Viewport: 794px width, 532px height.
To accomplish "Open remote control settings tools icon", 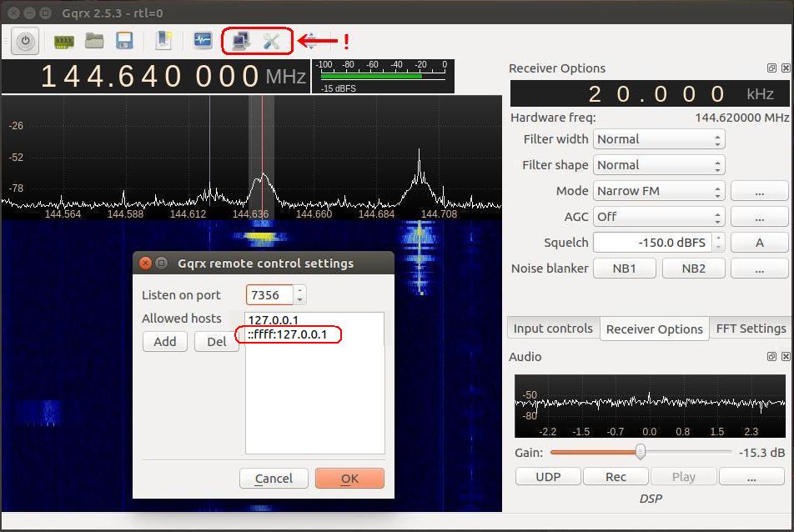I will click(x=272, y=41).
